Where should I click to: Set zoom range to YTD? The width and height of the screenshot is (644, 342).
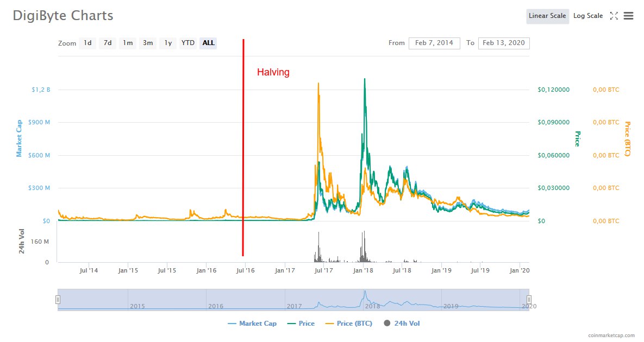click(188, 43)
